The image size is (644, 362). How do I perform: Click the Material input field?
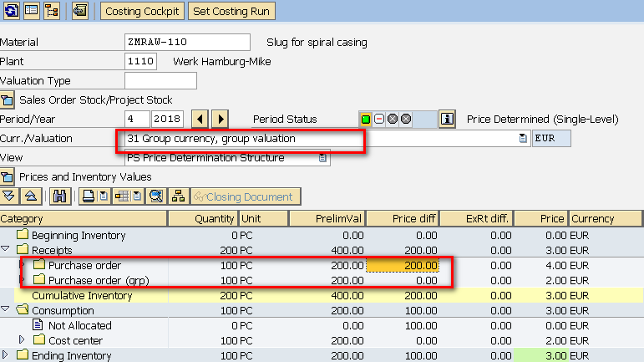coord(187,43)
